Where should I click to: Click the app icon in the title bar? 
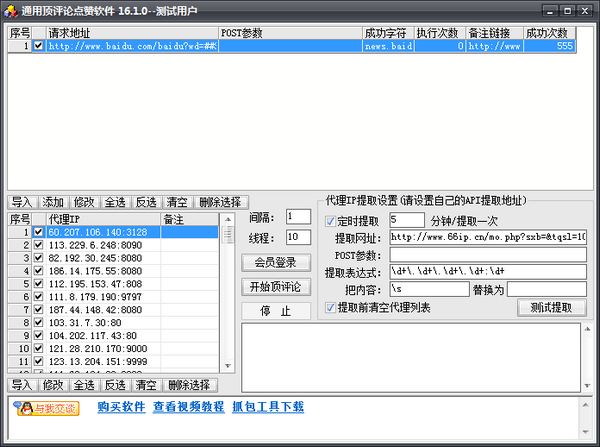(12, 11)
